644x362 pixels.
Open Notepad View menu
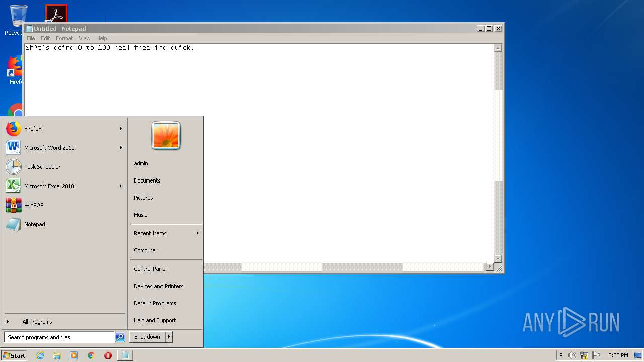click(x=85, y=38)
